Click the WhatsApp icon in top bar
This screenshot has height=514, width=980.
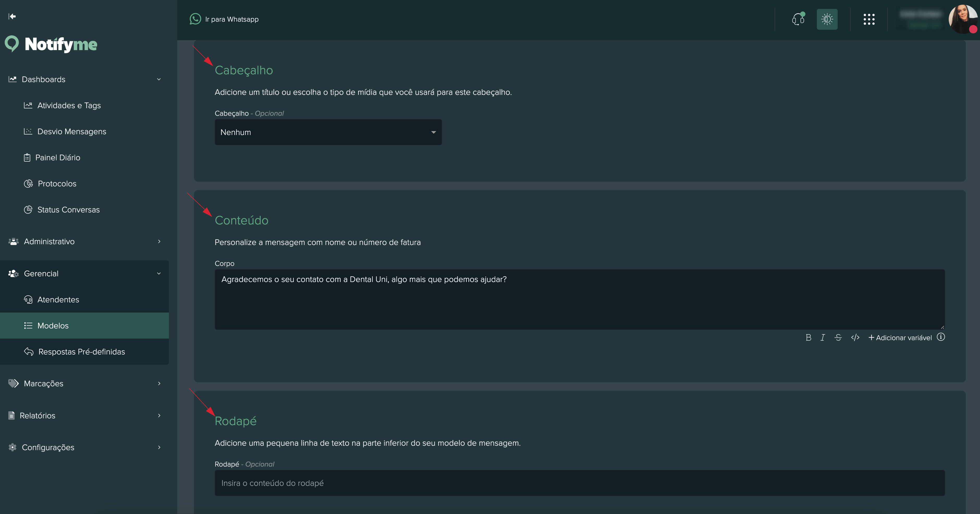[x=195, y=19]
